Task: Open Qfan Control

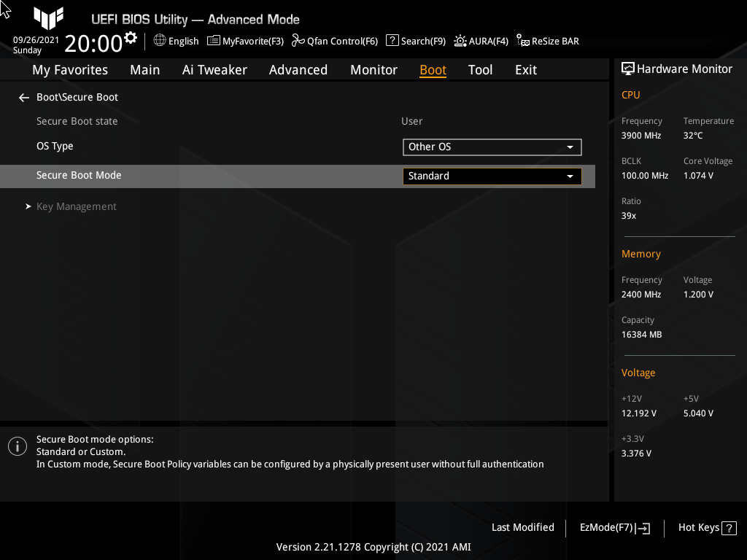Action: point(334,41)
